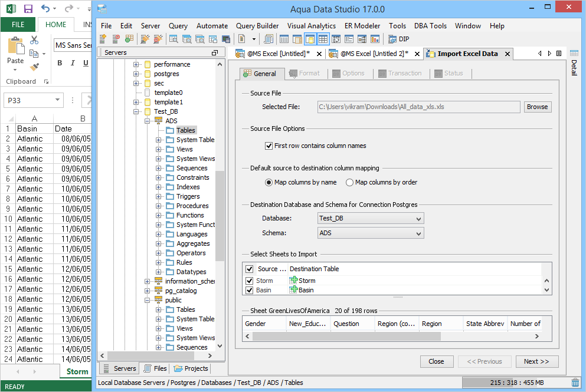Click the ER diagram hierarchy toolbar icon

[362, 39]
